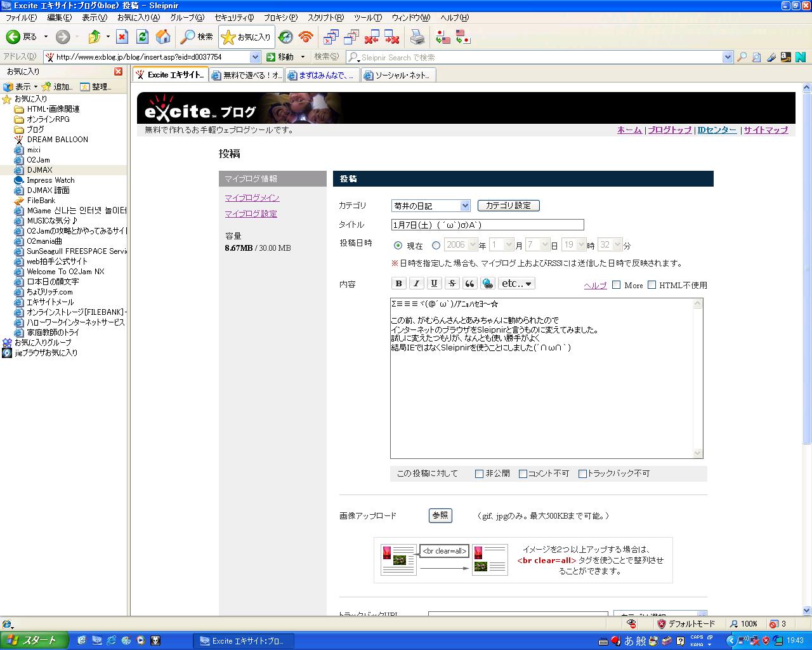Viewport: 812px width, 650px height.
Task: Apply italic with the I editor button
Action: coord(416,284)
